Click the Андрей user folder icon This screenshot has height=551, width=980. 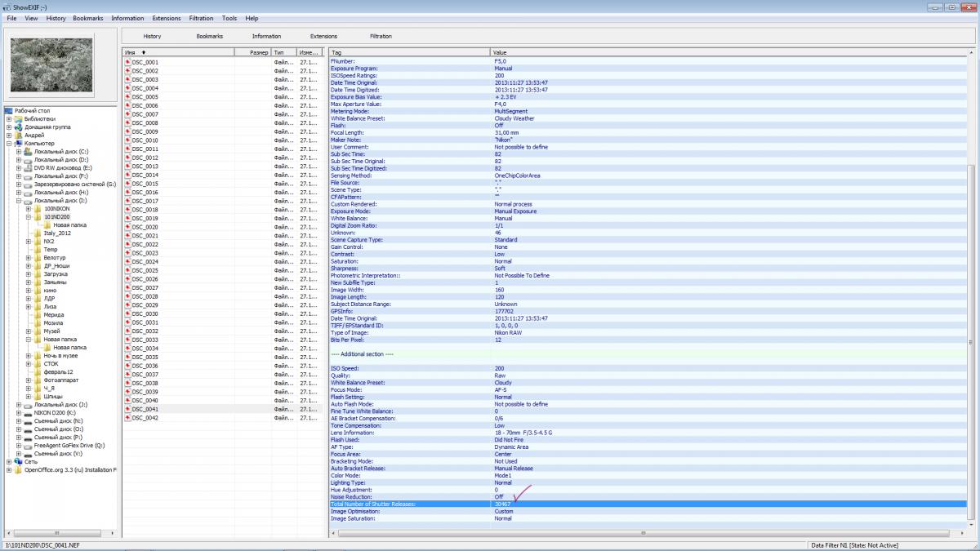(18, 135)
